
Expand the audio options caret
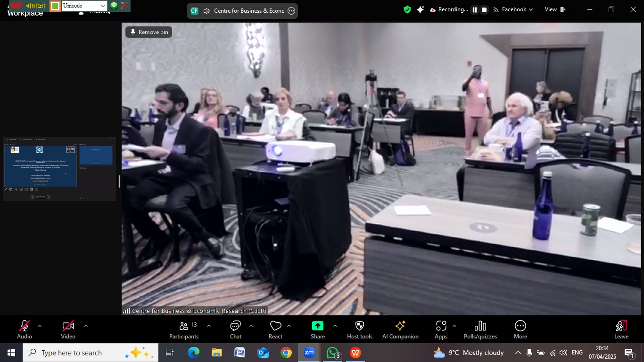click(40, 326)
